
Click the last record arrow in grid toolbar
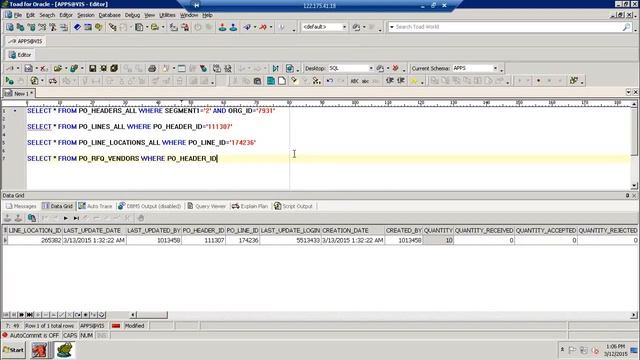pyautogui.click(x=76, y=218)
